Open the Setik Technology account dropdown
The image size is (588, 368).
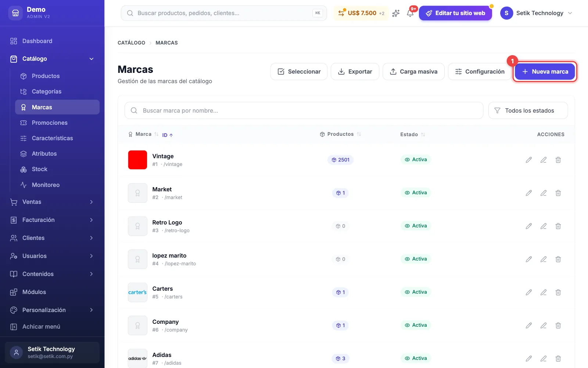tap(537, 13)
